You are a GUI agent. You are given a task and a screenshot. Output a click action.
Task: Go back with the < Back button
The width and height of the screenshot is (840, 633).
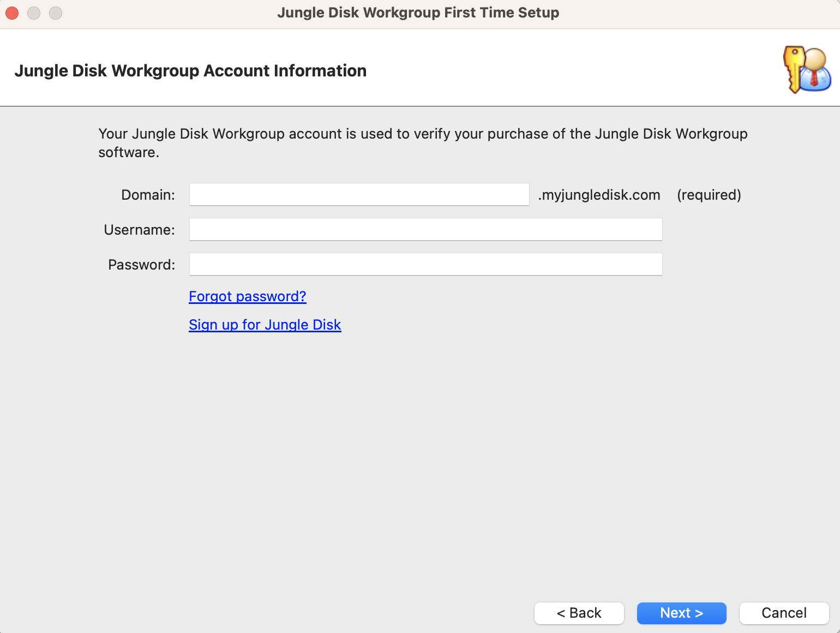click(x=579, y=613)
